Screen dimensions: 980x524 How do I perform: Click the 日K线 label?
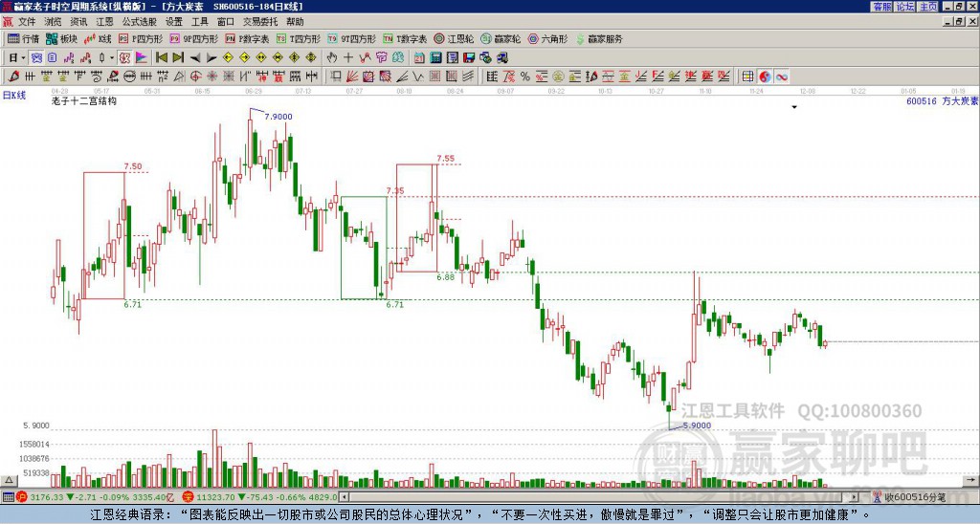(x=14, y=95)
